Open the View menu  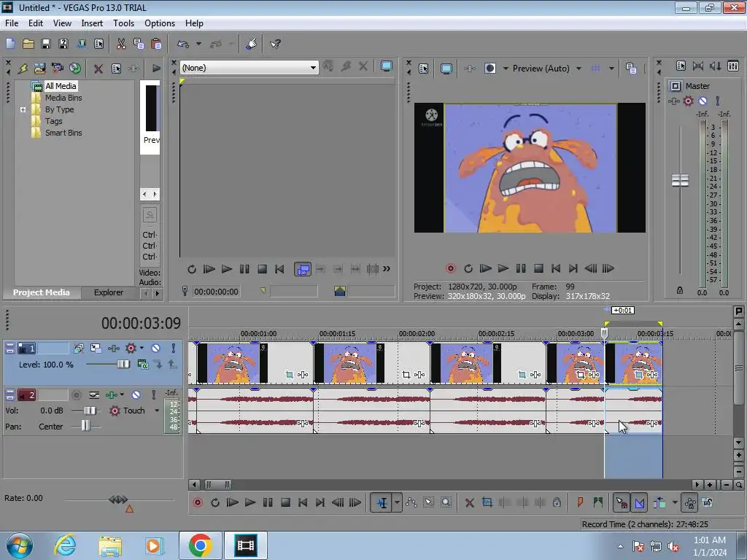click(62, 23)
